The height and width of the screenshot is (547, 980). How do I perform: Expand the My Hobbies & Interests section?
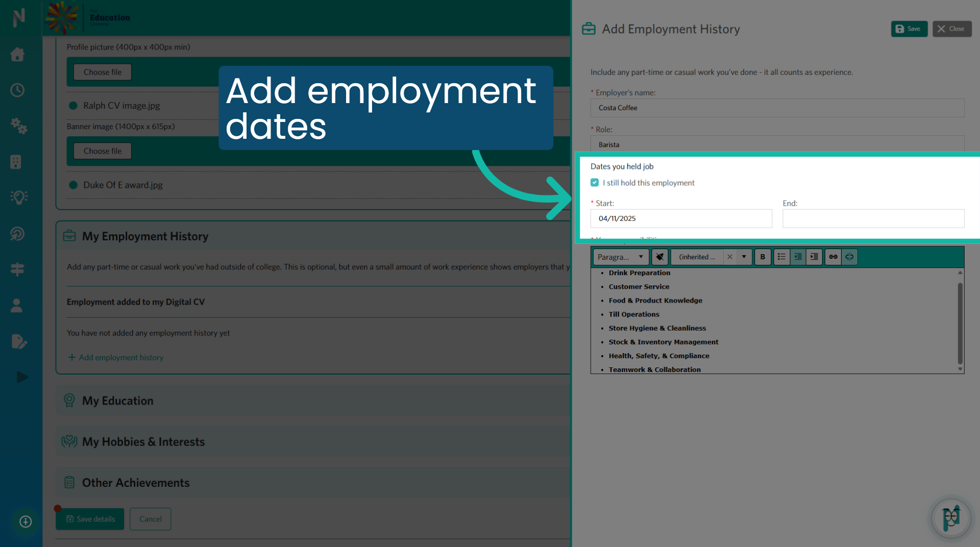point(313,441)
